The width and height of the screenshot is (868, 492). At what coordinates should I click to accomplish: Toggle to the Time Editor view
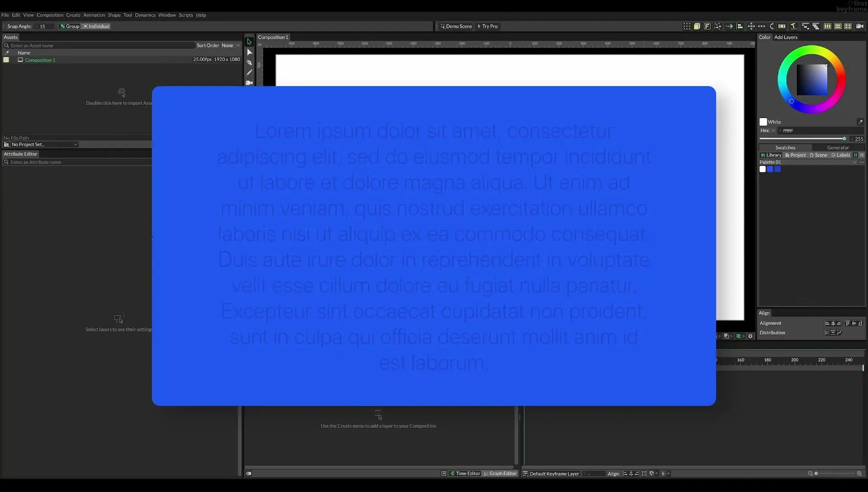pyautogui.click(x=465, y=473)
